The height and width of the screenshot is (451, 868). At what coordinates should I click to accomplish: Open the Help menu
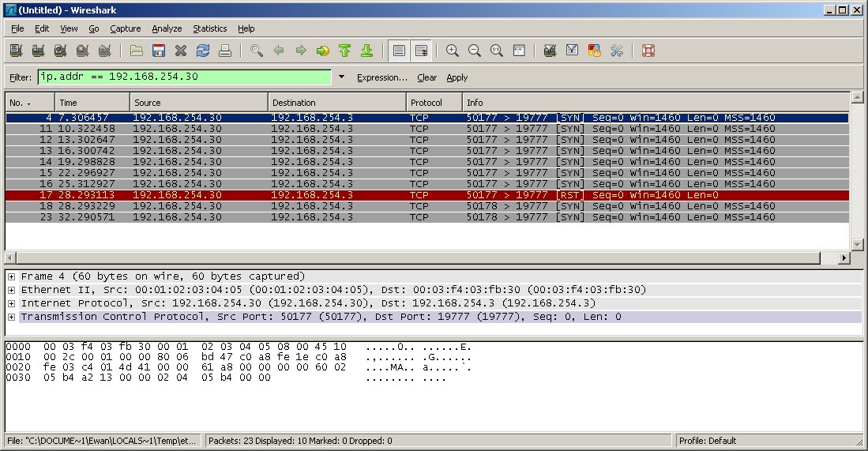click(246, 28)
